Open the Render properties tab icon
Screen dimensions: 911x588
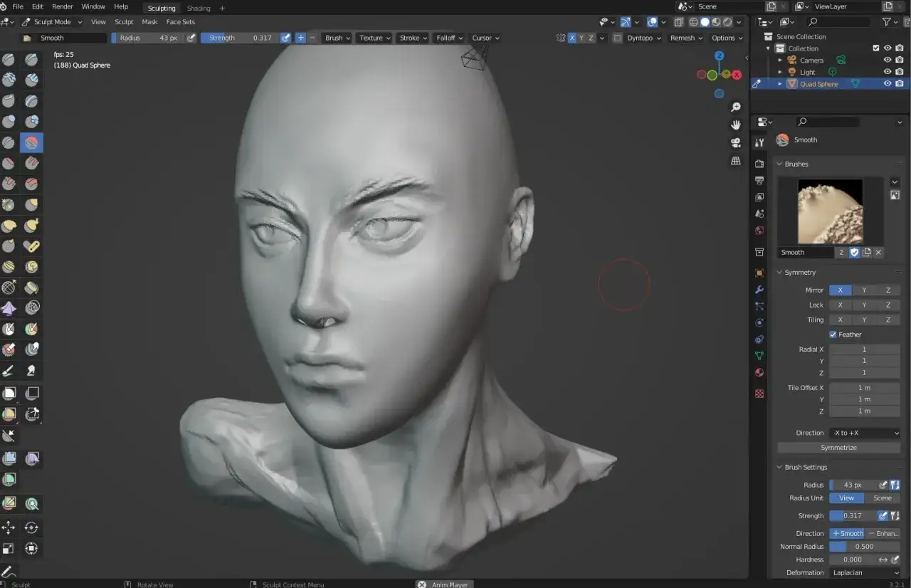click(759, 164)
